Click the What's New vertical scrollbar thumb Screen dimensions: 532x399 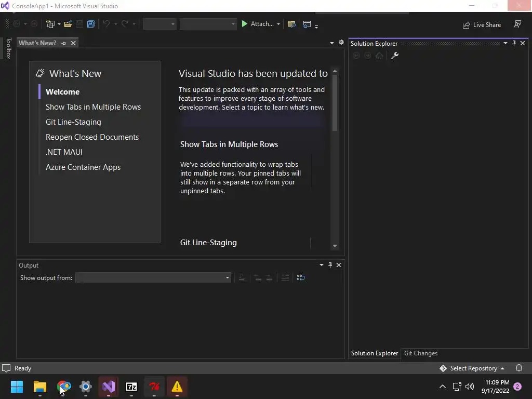[x=335, y=103]
